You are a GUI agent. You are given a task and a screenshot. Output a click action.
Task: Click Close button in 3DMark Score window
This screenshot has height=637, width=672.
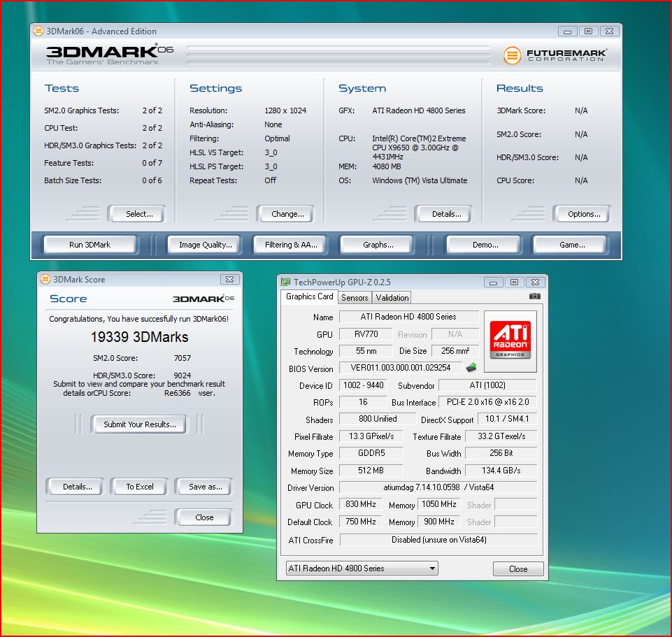coord(204,517)
